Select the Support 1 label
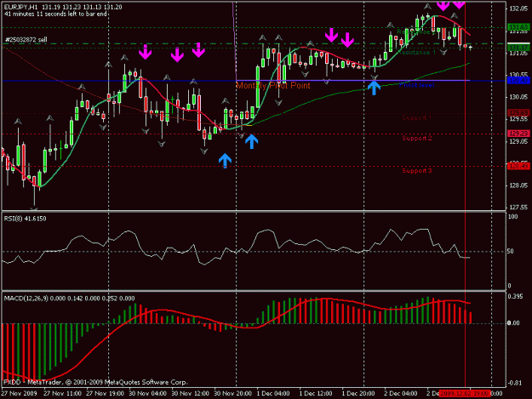Screen dimensions: 532x399 click(x=417, y=117)
